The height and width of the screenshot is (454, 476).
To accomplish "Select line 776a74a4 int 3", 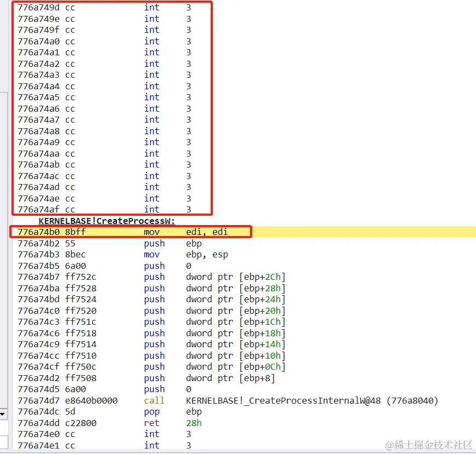I will pos(105,87).
